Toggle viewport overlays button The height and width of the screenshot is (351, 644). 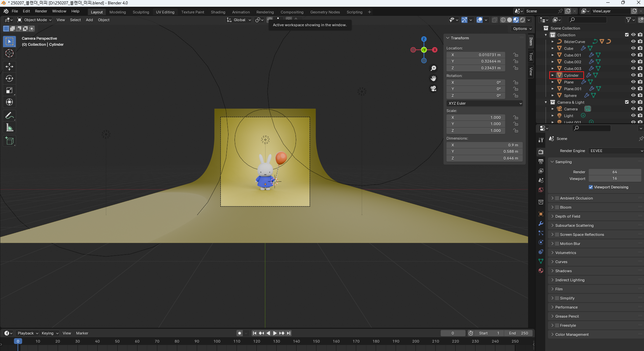coord(480,20)
